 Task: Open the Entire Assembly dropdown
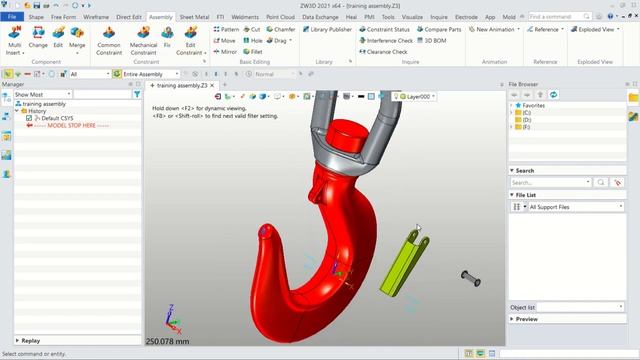[151, 74]
